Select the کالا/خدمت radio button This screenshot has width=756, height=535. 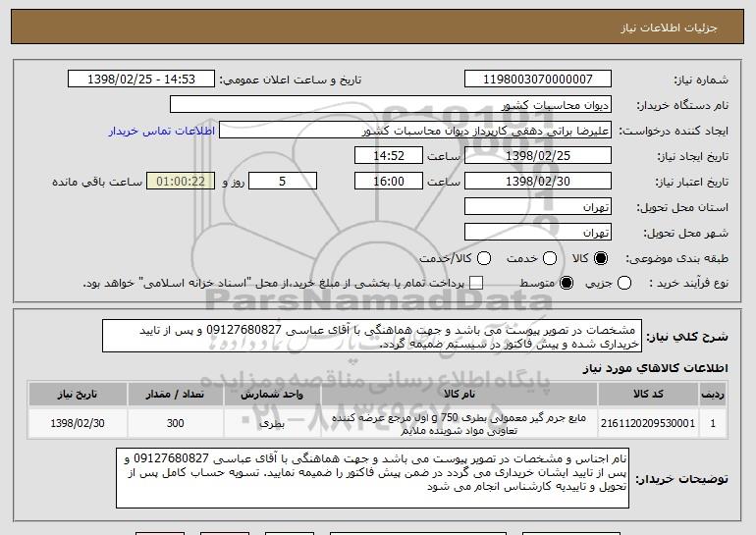[x=484, y=258]
